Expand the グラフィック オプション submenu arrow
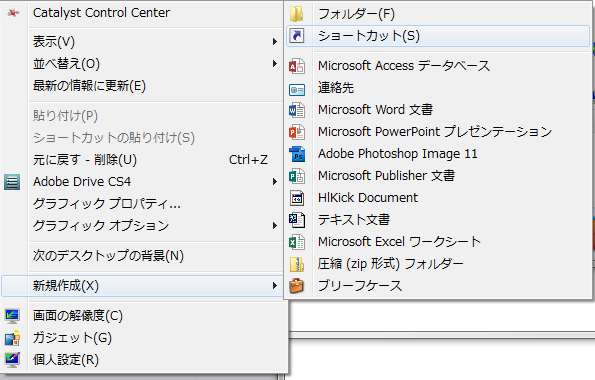This screenshot has height=380, width=595. tap(275, 226)
